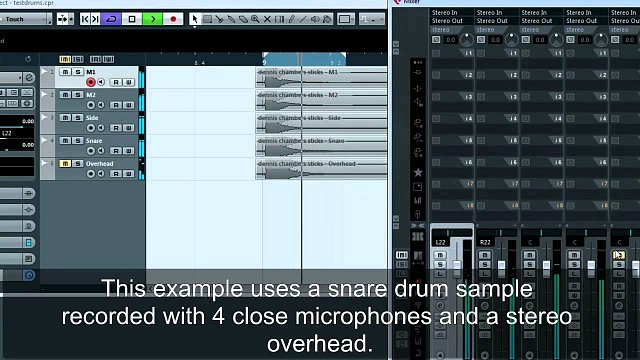The height and width of the screenshot is (360, 640).
Task: Go to next marker in transport
Action: [95, 19]
